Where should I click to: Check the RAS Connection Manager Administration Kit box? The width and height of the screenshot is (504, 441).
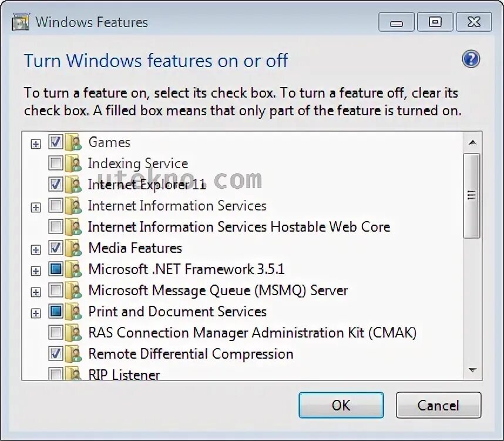coord(56,333)
